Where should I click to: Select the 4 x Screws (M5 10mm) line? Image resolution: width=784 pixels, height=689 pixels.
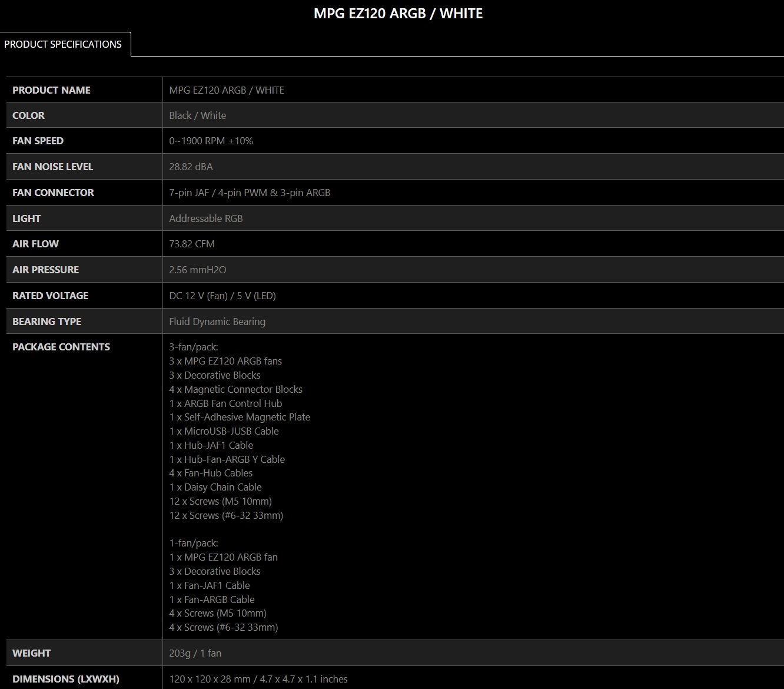218,613
